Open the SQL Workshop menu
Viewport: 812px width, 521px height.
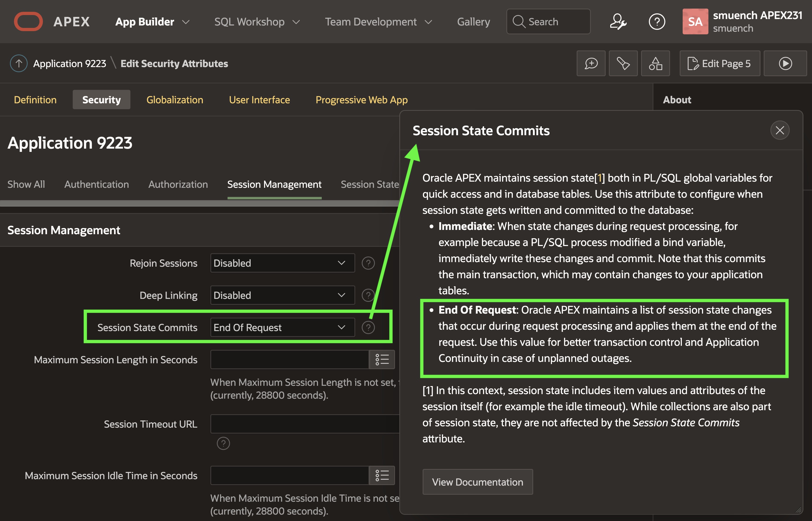257,22
